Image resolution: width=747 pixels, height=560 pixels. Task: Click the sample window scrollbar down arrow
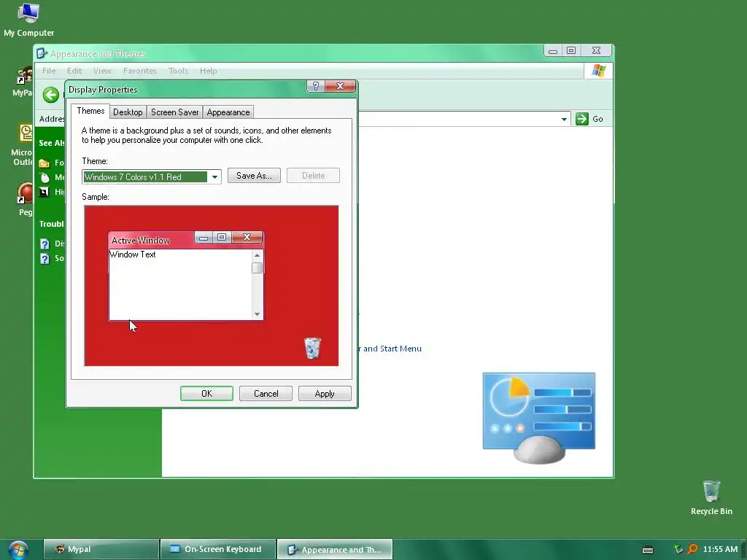258,314
